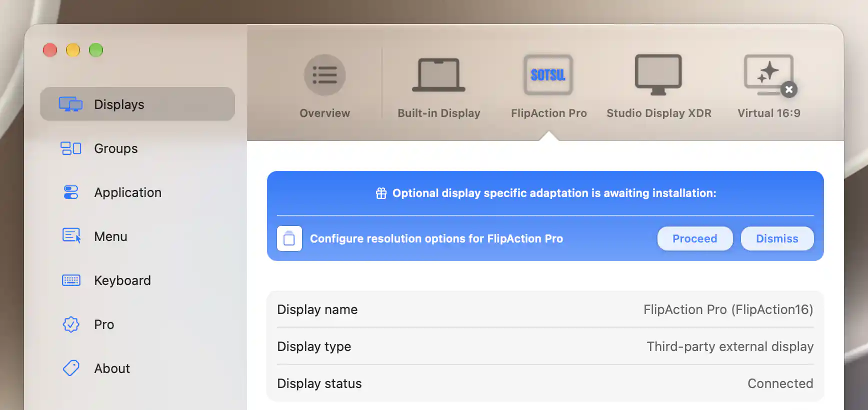Proceed with the display adaptation installation

[x=695, y=238]
